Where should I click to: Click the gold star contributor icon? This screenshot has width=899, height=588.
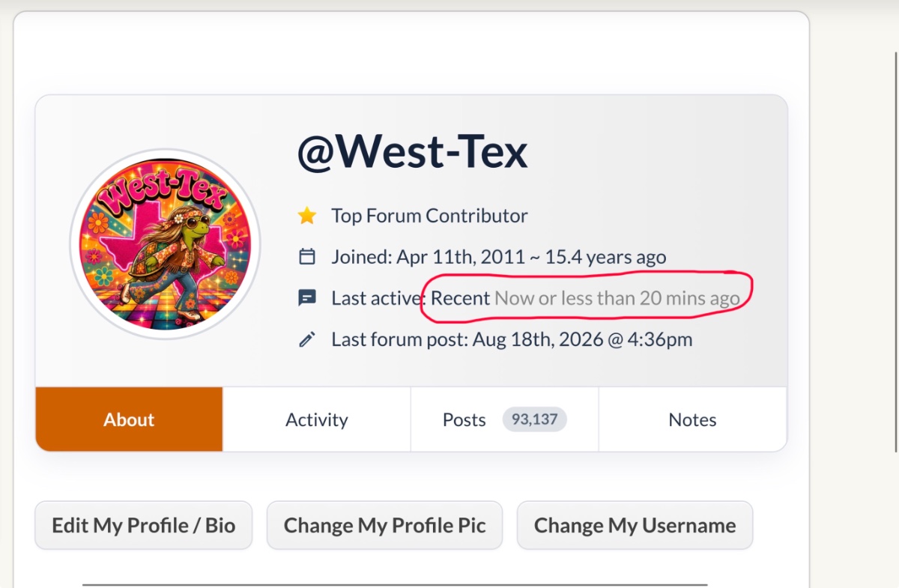click(307, 216)
